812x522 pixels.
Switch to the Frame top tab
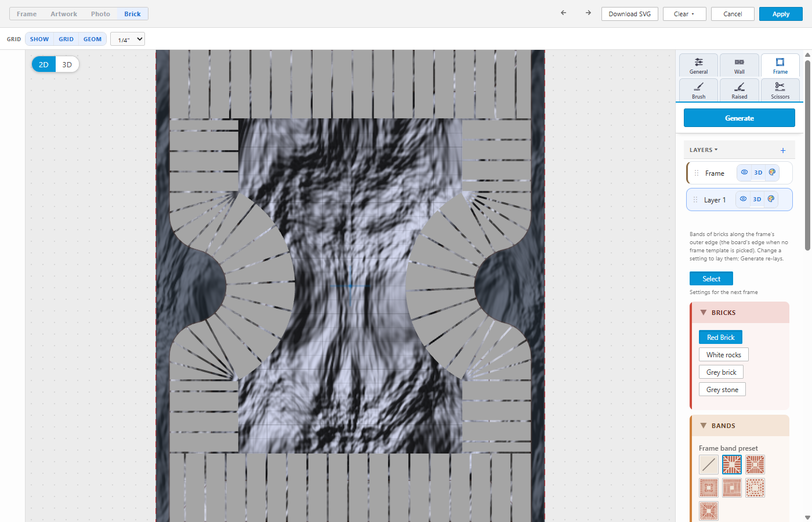[27, 14]
